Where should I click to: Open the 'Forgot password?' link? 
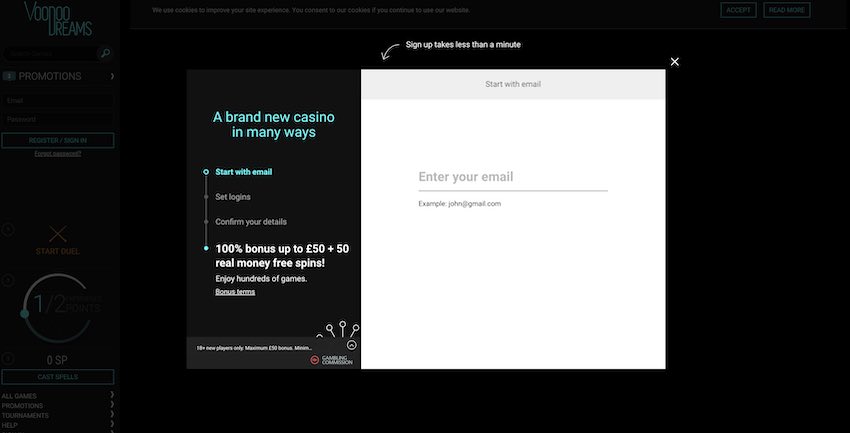coord(58,154)
